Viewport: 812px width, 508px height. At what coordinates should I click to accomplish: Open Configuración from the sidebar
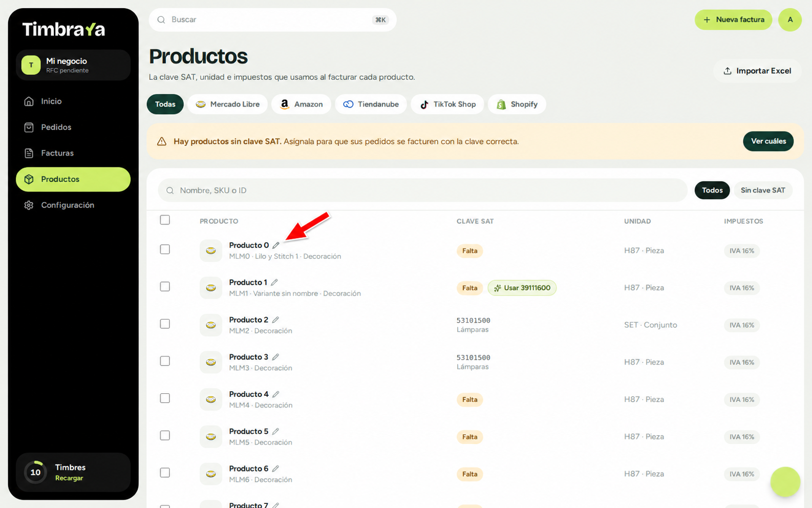pyautogui.click(x=73, y=205)
